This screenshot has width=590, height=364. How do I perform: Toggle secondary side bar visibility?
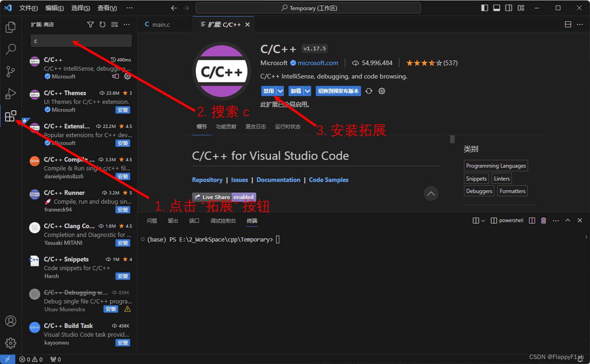pos(509,8)
